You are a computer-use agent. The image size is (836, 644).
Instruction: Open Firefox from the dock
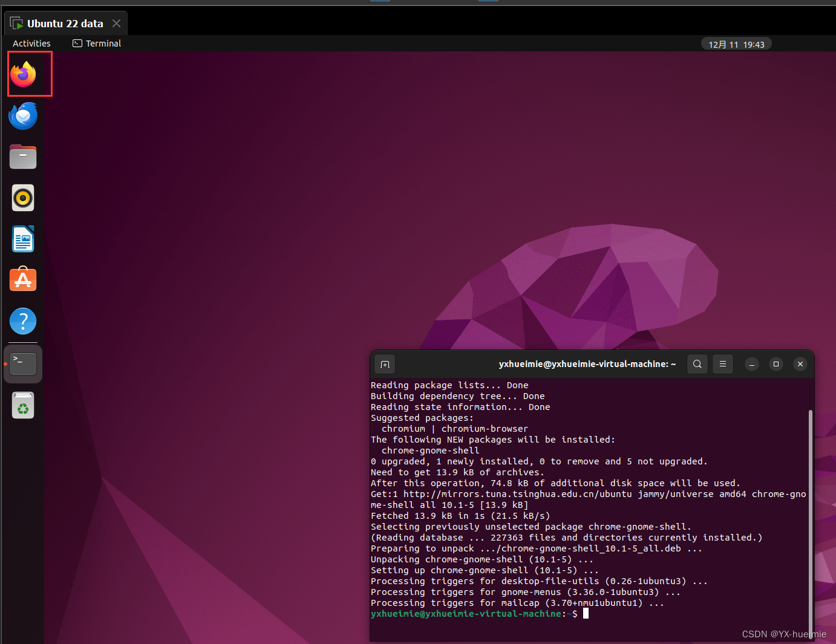click(23, 74)
